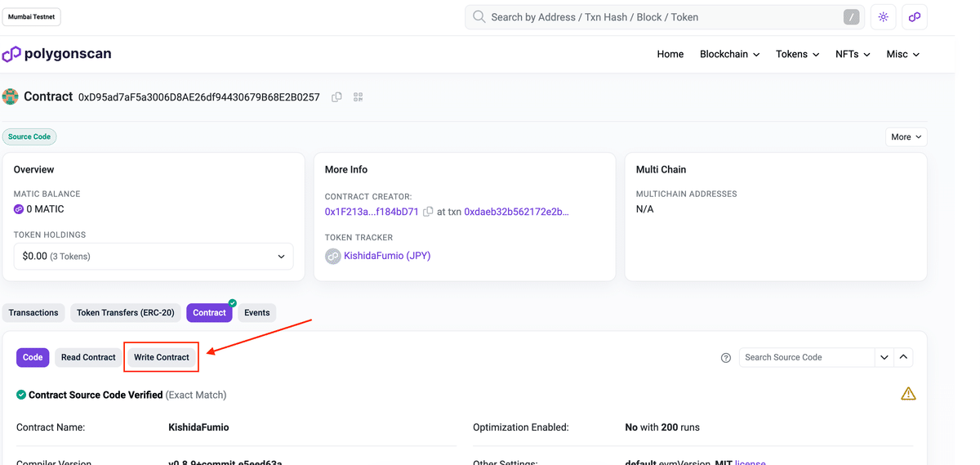Switch to the Events tab
The image size is (980, 465).
click(x=257, y=312)
